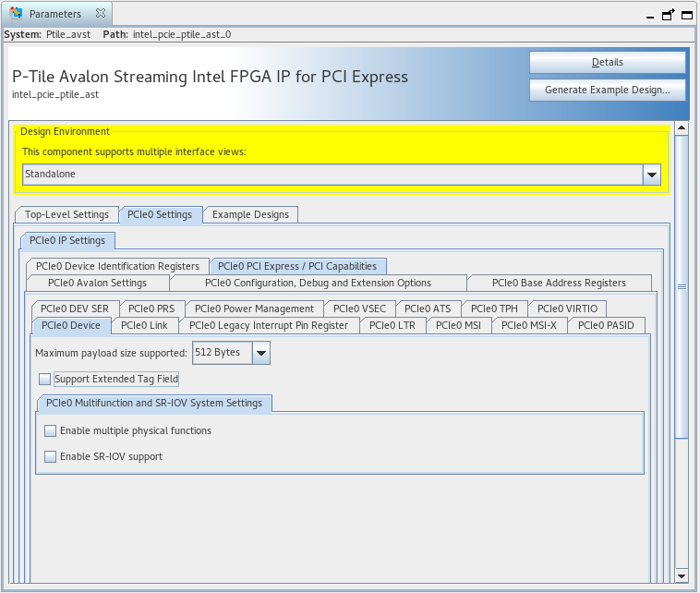The height and width of the screenshot is (593, 700).
Task: Open the PCIe0 ATS tab
Action: tap(428, 309)
